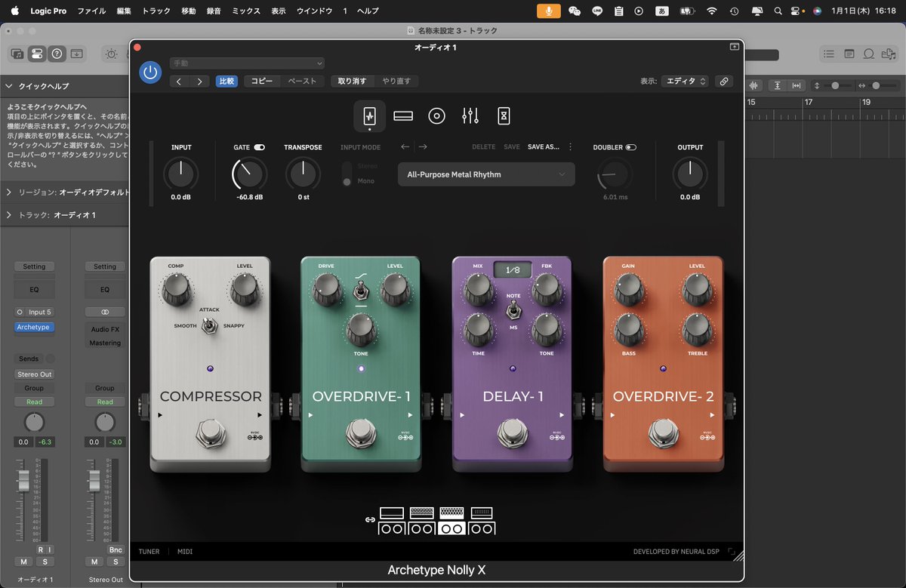Open Stereo Out output routing menu
Image resolution: width=906 pixels, height=588 pixels.
point(34,374)
